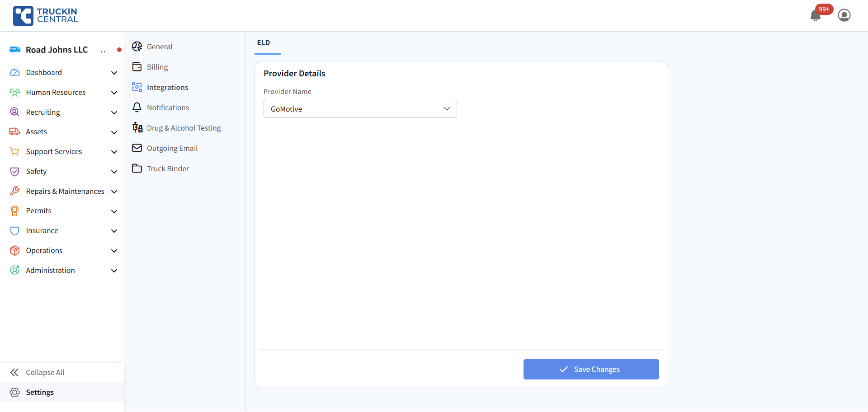Click the Road Johns LLC company name
This screenshot has width=868, height=412.
(x=57, y=50)
